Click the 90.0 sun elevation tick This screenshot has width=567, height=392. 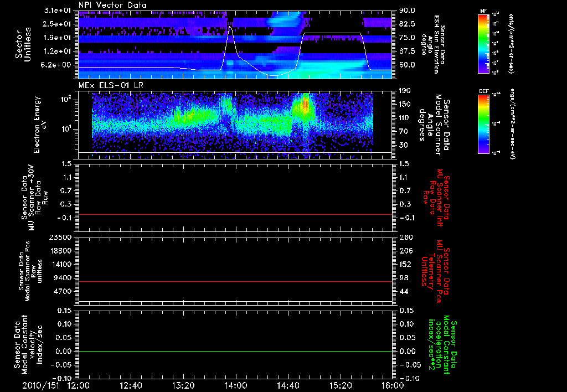click(407, 11)
